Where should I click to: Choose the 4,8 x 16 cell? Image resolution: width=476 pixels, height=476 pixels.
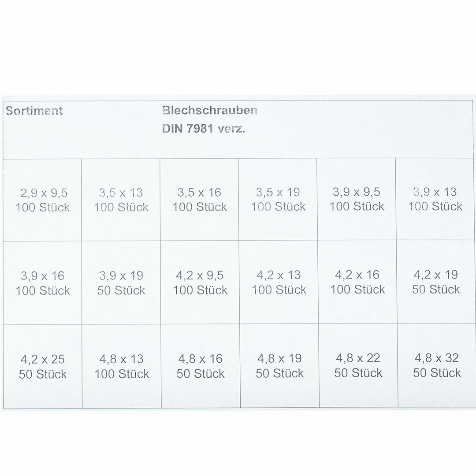point(201,366)
